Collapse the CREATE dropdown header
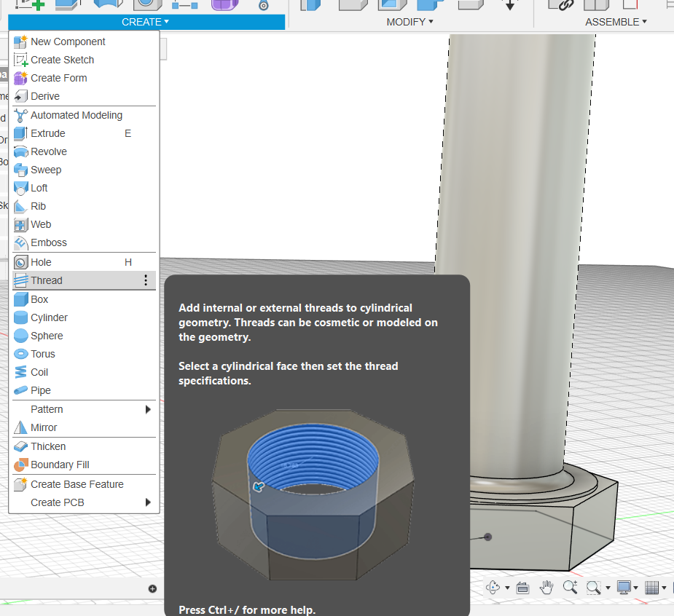The width and height of the screenshot is (674, 616). coord(146,22)
